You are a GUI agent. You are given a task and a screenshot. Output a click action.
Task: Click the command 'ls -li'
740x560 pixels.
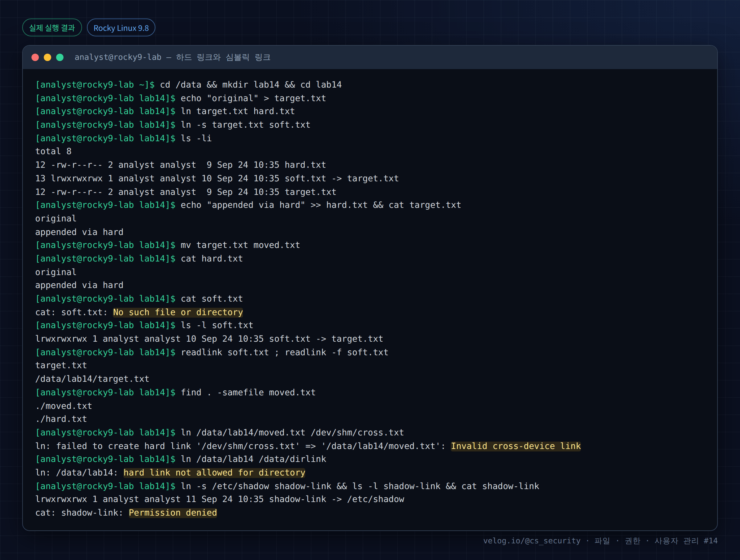(x=196, y=138)
